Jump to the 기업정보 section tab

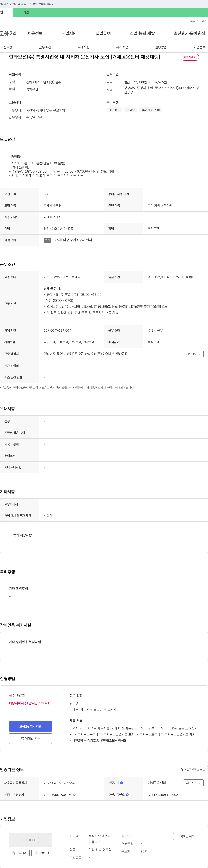pos(199,47)
